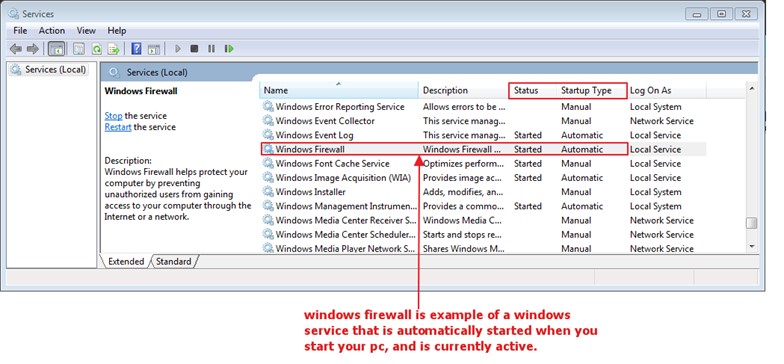This screenshot has width=784, height=364.
Task: Toggle the Show/Hide Console Tree icon
Action: pos(56,48)
